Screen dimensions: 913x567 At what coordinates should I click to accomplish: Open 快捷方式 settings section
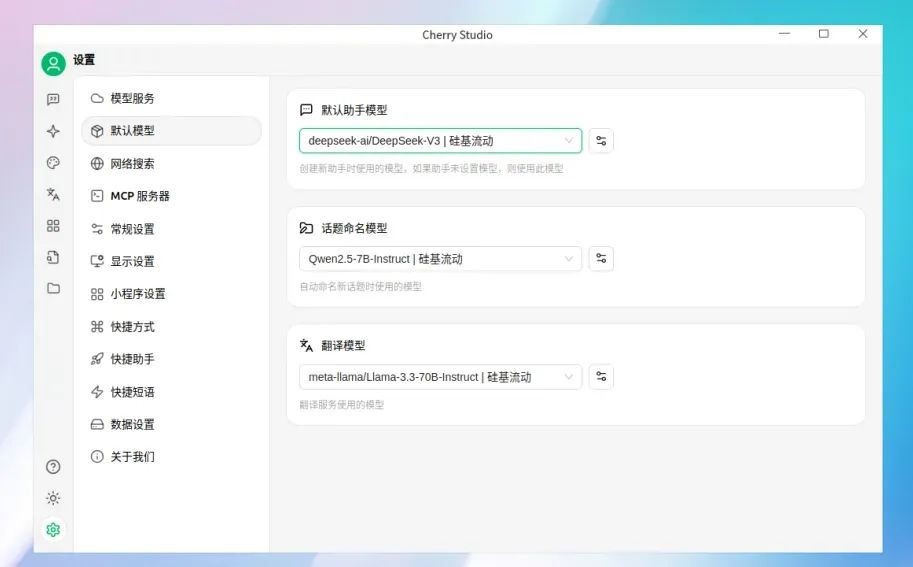click(171, 327)
